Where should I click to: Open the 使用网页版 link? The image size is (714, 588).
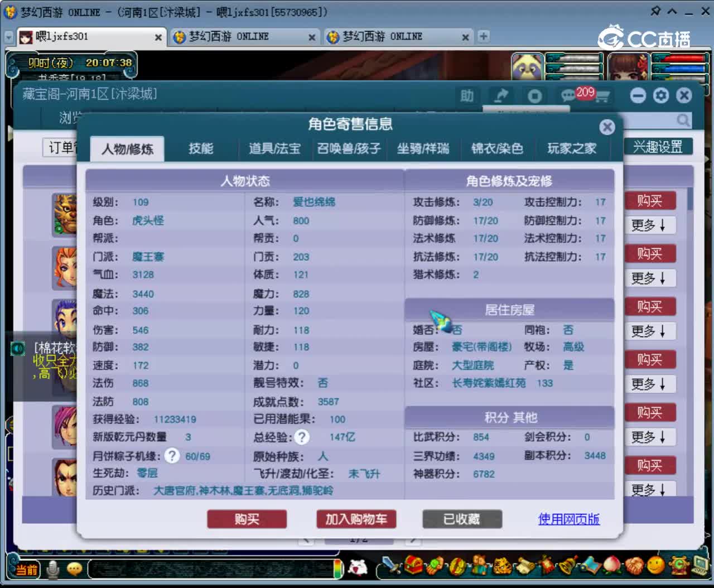pyautogui.click(x=569, y=519)
